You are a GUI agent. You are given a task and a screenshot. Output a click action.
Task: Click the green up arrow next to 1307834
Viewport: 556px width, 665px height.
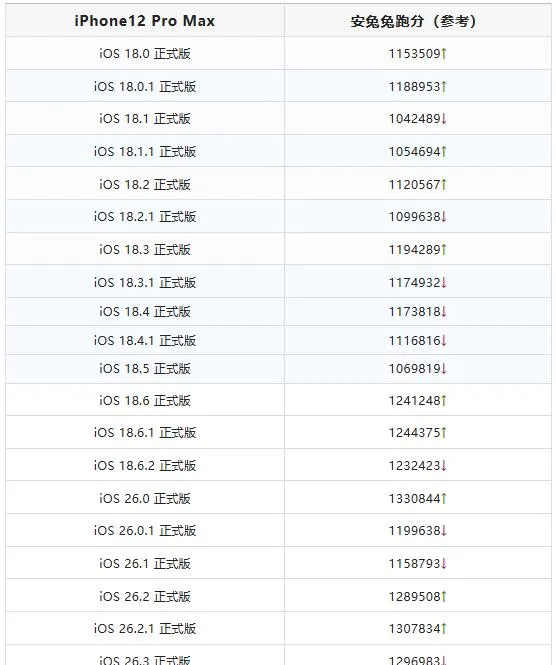click(x=444, y=629)
